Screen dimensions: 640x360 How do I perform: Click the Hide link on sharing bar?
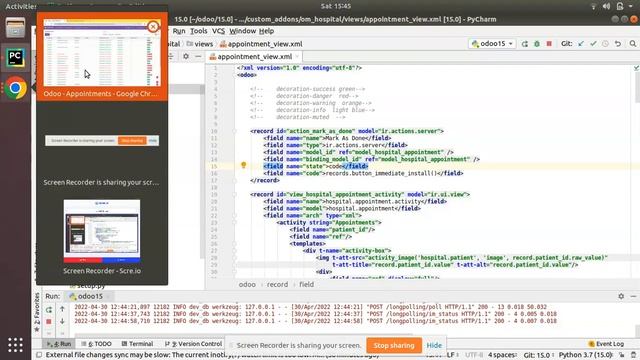click(x=434, y=345)
